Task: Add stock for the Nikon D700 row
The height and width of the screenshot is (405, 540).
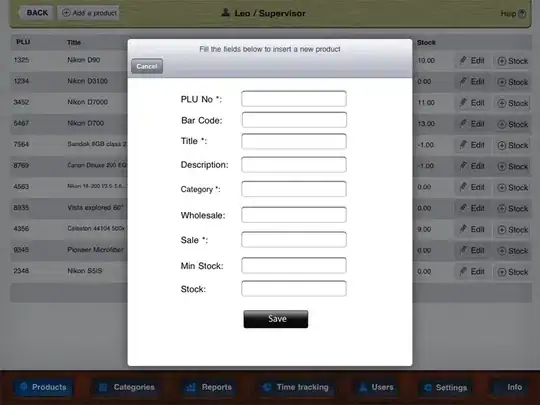Action: [x=512, y=124]
